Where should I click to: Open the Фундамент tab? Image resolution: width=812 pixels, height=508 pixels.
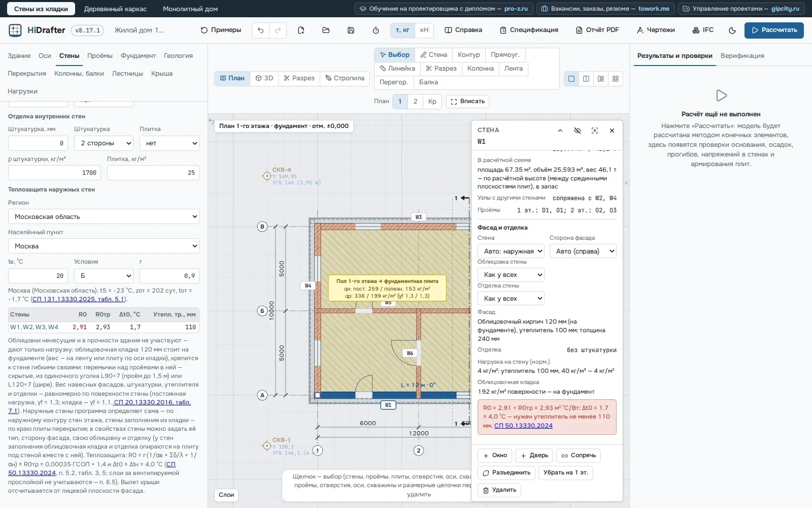tap(138, 56)
